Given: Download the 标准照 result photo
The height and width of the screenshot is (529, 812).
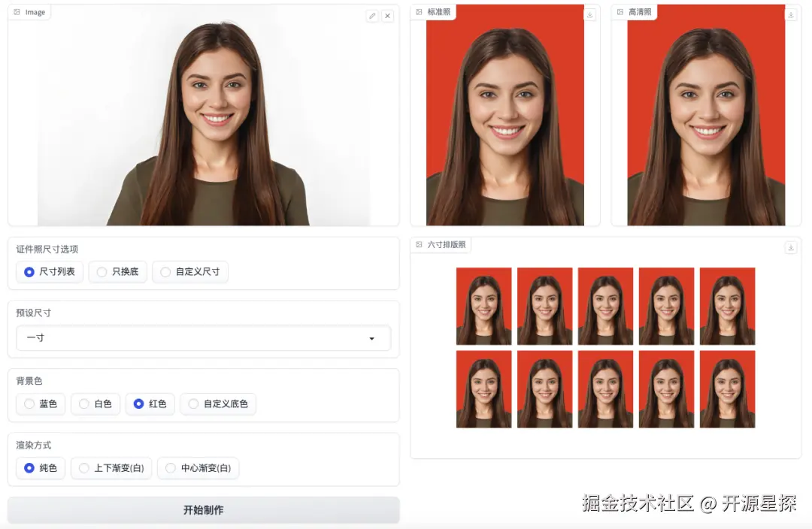Looking at the screenshot, I should tap(589, 14).
